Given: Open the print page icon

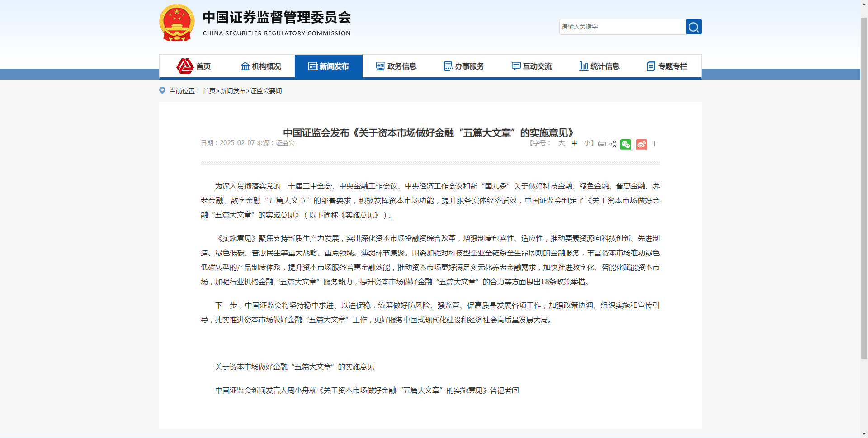Looking at the screenshot, I should [x=602, y=144].
